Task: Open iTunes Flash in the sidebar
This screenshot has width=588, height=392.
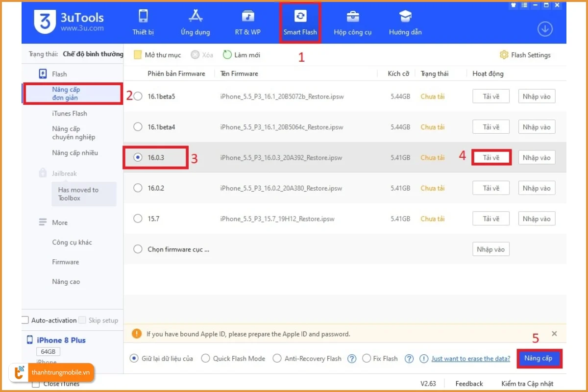Action: click(x=70, y=113)
